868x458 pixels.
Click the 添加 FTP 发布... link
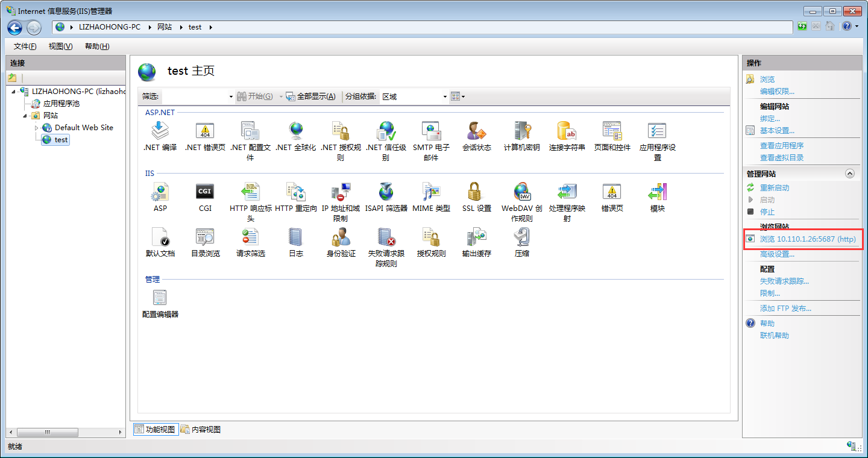tap(785, 309)
